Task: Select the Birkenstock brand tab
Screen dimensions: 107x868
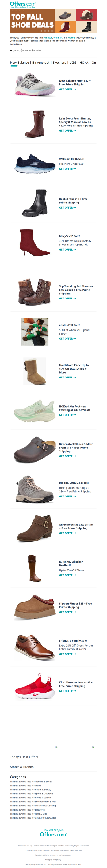Action: tap(41, 62)
